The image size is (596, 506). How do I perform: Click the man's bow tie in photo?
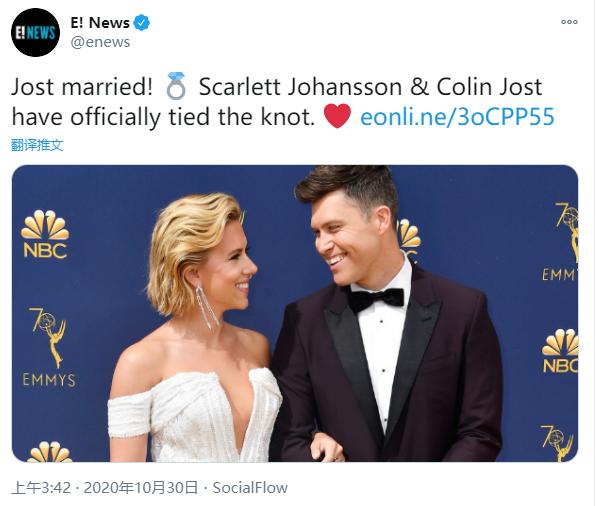coord(376,300)
